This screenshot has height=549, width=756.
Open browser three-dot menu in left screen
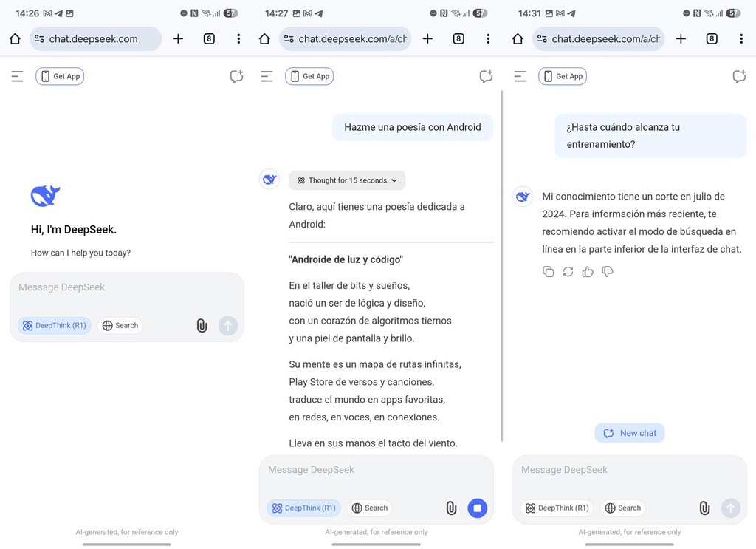238,38
